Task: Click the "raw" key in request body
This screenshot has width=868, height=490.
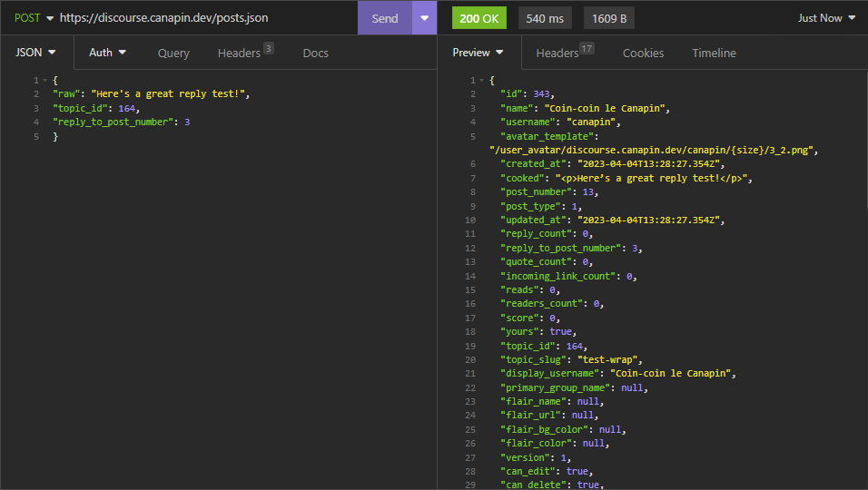Action: (x=66, y=94)
